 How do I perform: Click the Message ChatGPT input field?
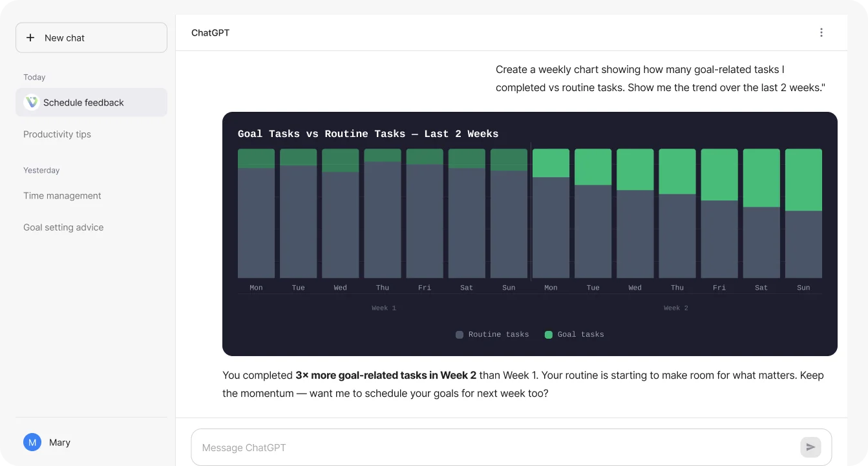pyautogui.click(x=452, y=447)
